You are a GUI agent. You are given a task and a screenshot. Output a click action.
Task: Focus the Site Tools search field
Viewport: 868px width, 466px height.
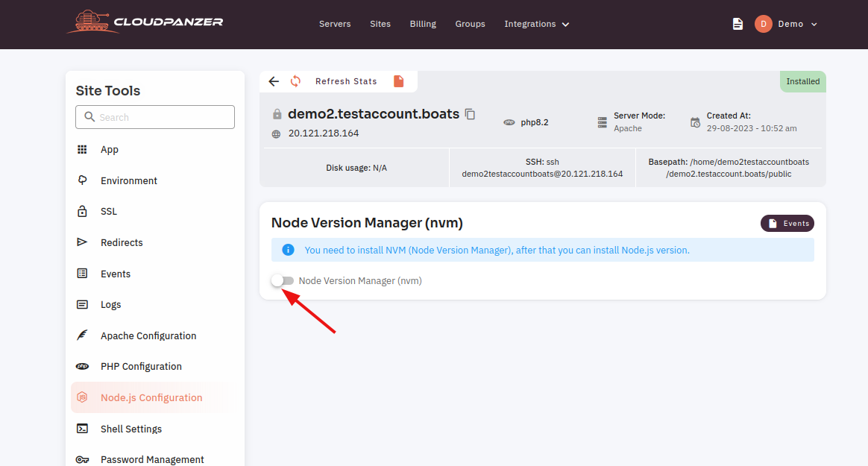pos(155,117)
